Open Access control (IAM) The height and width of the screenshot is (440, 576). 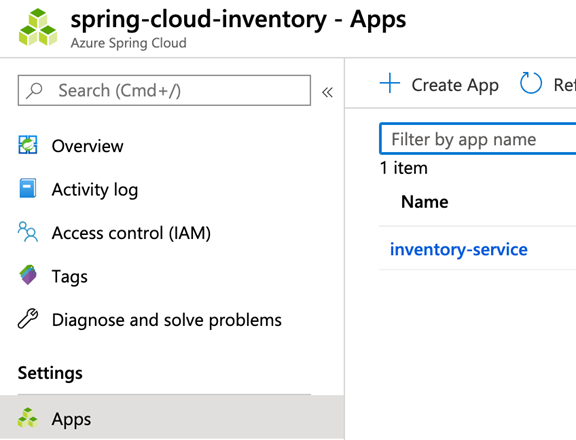[x=131, y=233]
